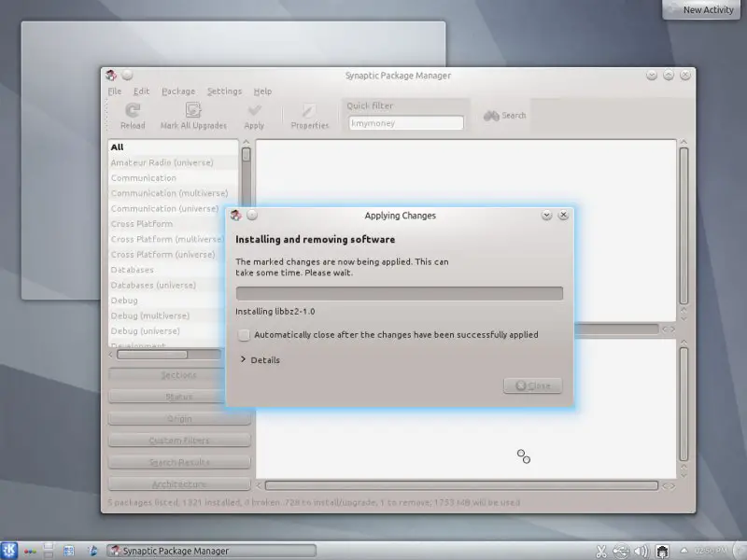Select Communication (multiverse) section
This screenshot has width=747, height=560.
point(174,193)
